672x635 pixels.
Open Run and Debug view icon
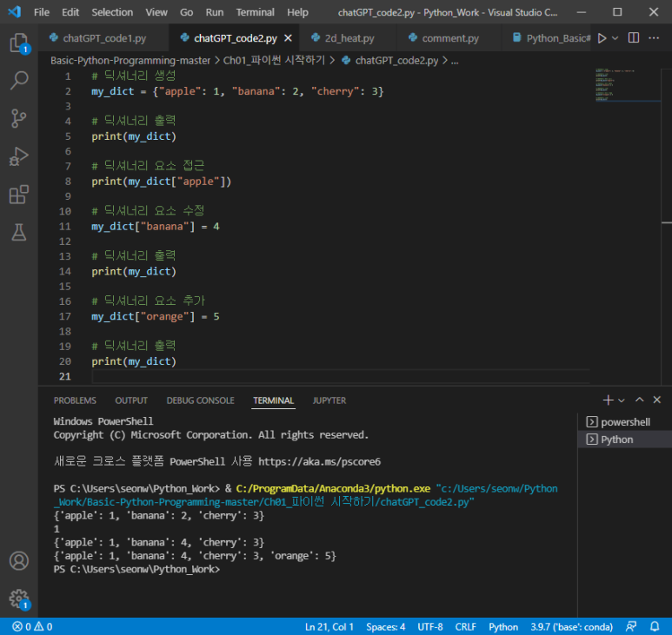pyautogui.click(x=19, y=156)
